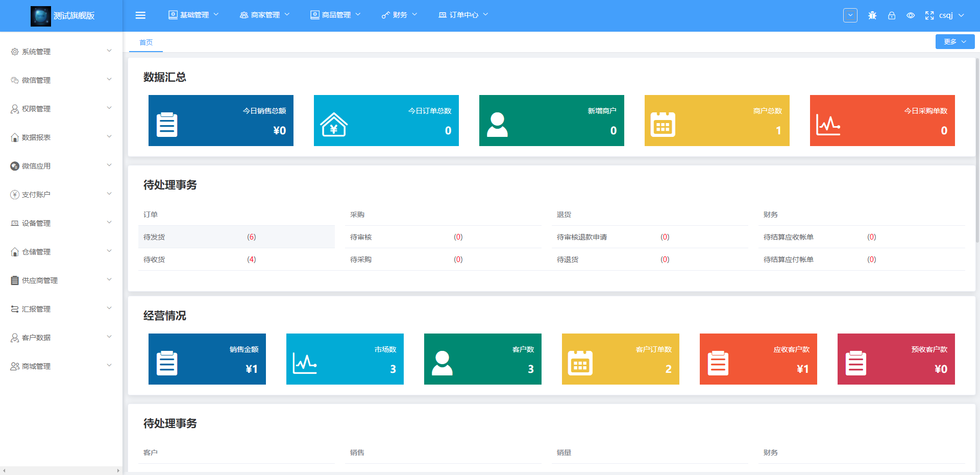
Task: Open the csqj user account dropdown
Action: point(952,15)
